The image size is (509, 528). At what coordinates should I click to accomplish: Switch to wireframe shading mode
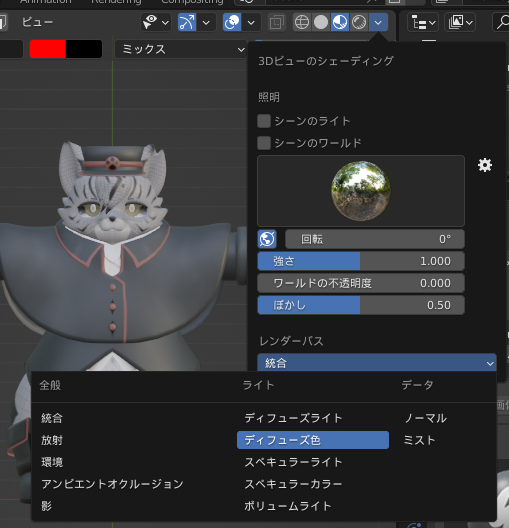click(x=302, y=22)
